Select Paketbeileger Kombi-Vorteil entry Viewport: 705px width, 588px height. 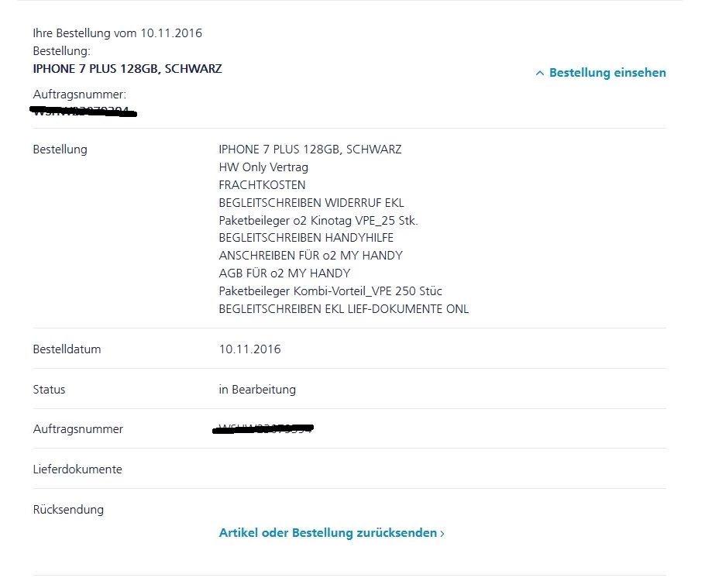click(x=330, y=291)
